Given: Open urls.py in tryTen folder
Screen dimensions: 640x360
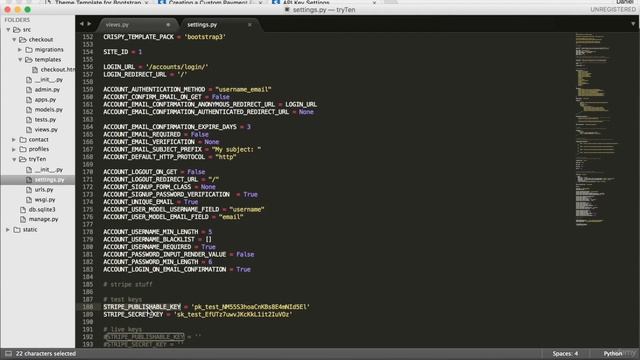Looking at the screenshot, I should click(x=44, y=190).
